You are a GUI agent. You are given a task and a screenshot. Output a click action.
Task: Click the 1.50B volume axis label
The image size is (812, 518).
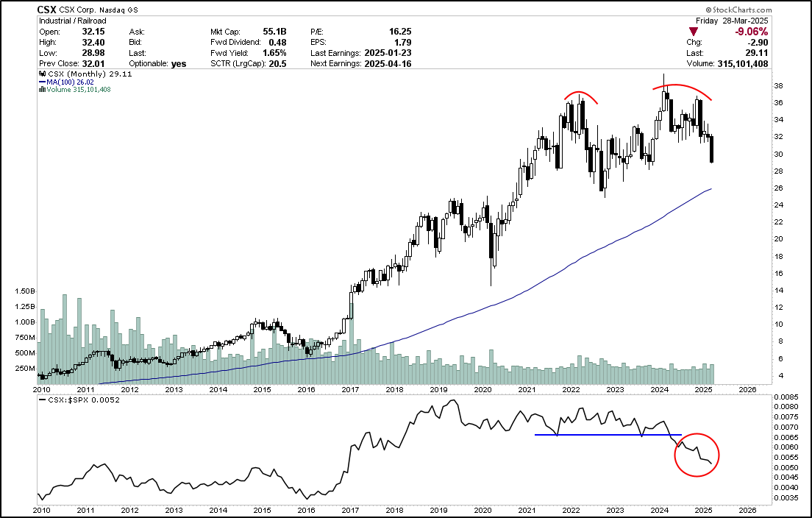click(x=25, y=291)
